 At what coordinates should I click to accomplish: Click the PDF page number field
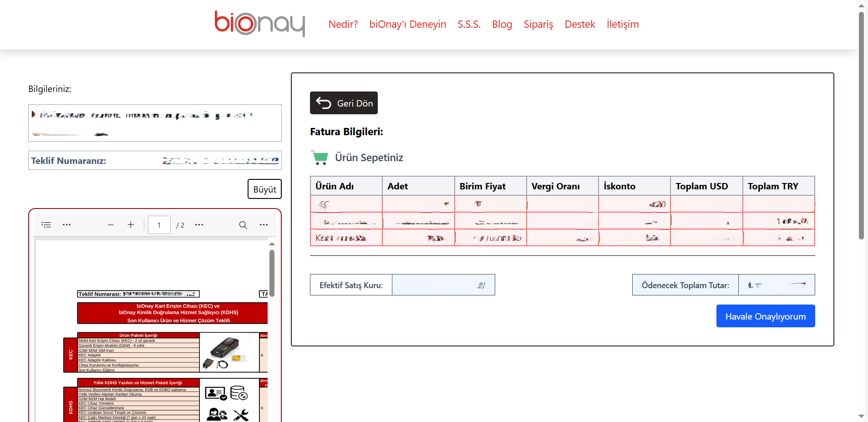[x=159, y=225]
